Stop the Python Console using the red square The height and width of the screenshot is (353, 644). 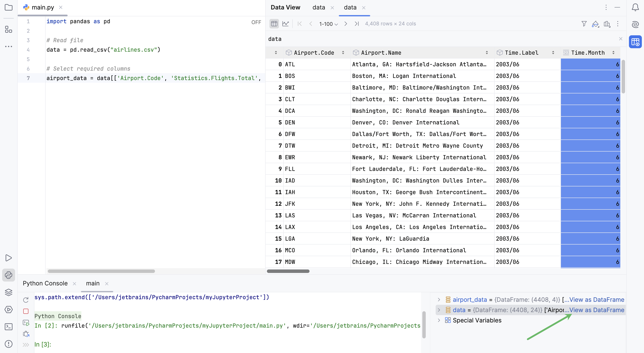[x=26, y=311]
